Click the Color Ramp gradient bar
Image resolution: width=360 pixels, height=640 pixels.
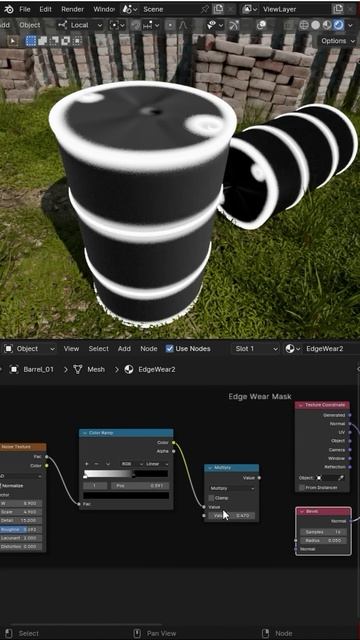point(126,473)
